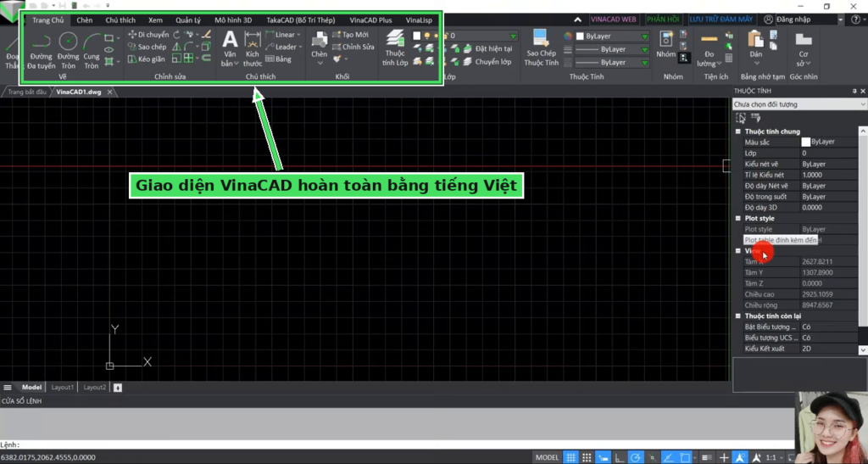Screen dimensions: 868x464
Task: Open the Mô hình 3D tab
Action: (233, 20)
